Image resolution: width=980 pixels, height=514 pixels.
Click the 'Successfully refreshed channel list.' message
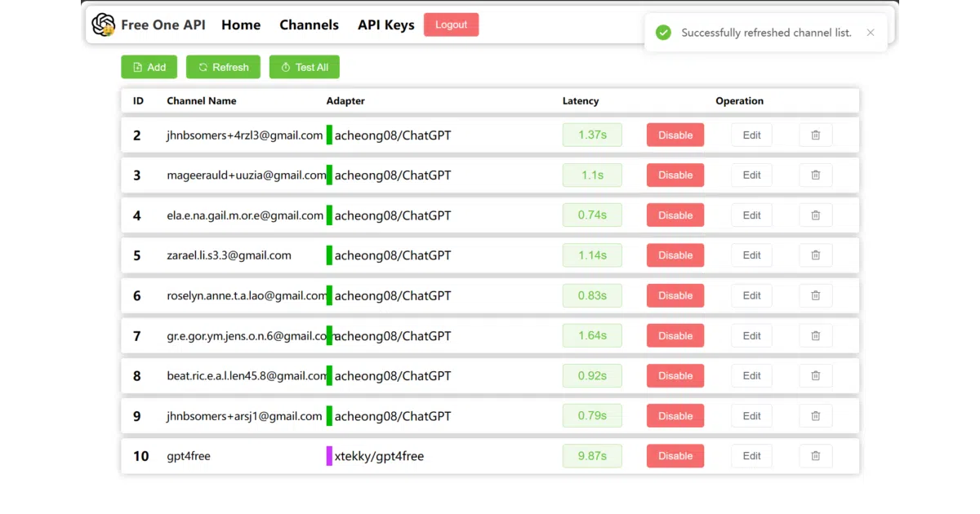(767, 33)
